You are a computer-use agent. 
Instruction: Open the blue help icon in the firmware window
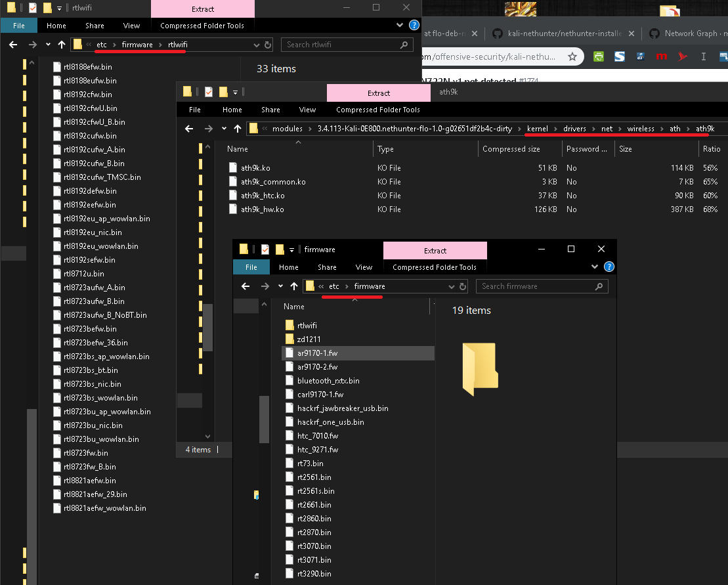609,267
